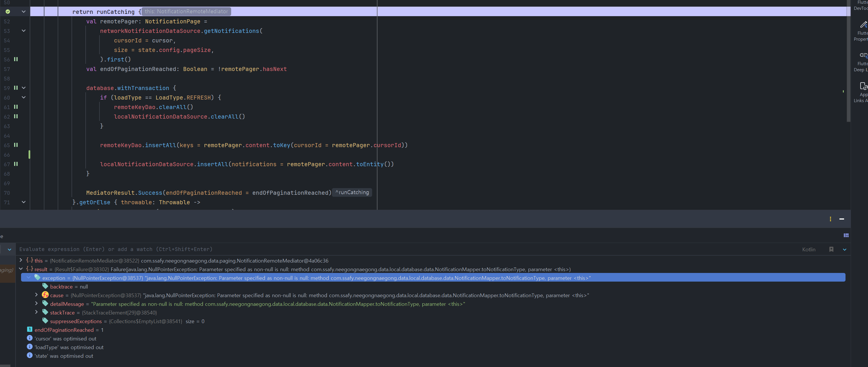The width and height of the screenshot is (868, 367).
Task: Expand the 'this' variable node
Action: 21,260
